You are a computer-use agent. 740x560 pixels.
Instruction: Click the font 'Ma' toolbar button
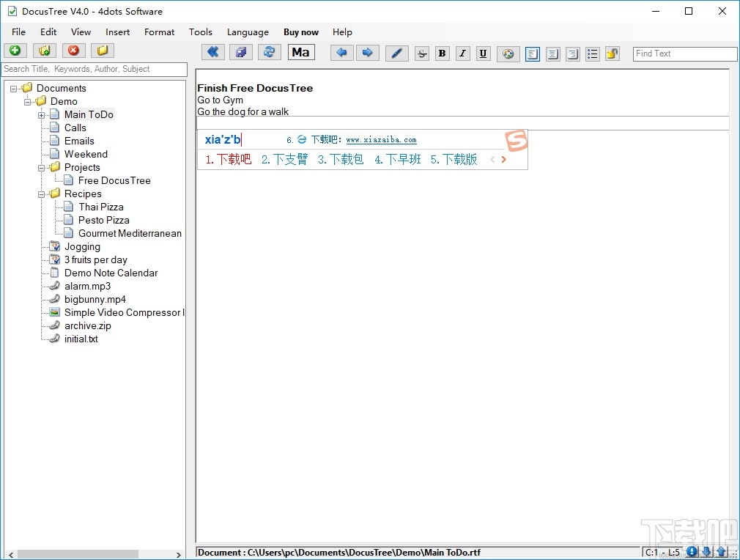coord(300,52)
